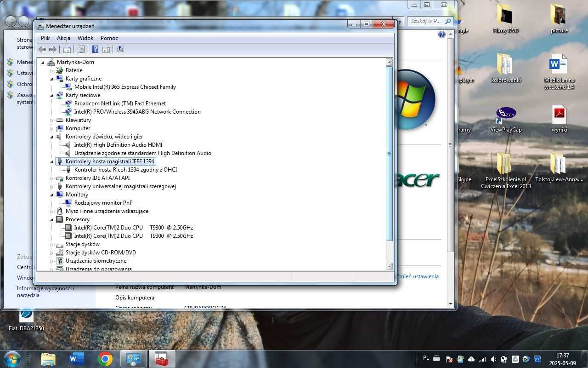Open the Widok menu

[x=85, y=38]
